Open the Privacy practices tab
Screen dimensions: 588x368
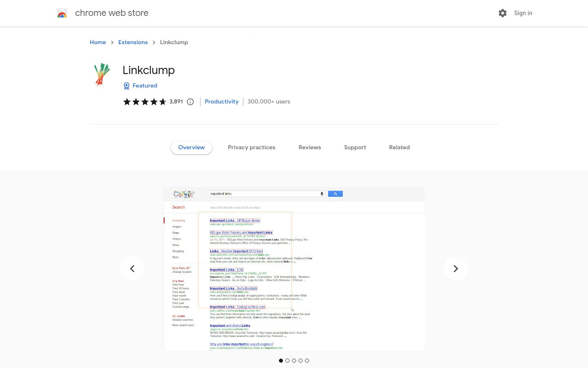252,147
